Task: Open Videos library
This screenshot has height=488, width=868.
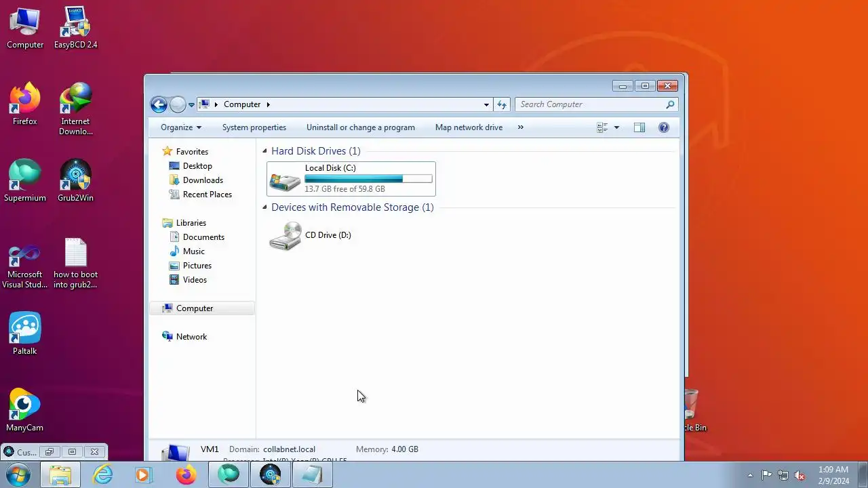Action: 195,280
